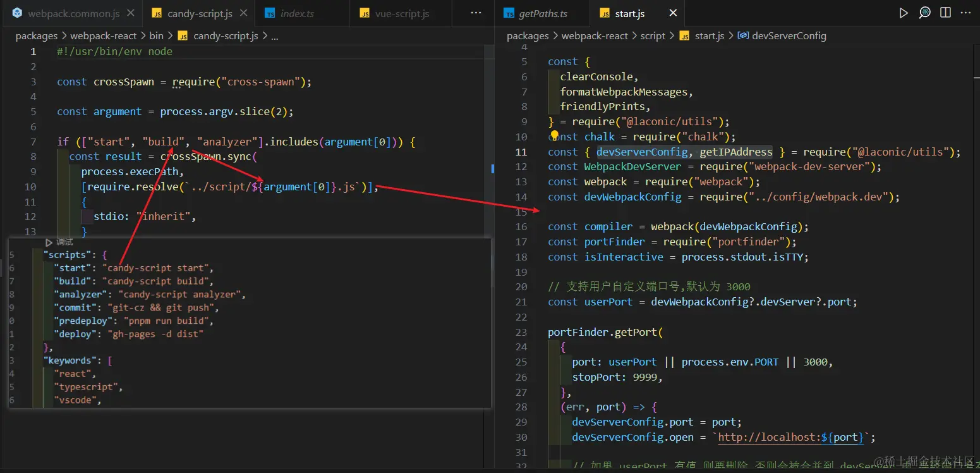This screenshot has width=980, height=473.
Task: Click the '调试' debug code lens above scripts
Action: point(59,242)
